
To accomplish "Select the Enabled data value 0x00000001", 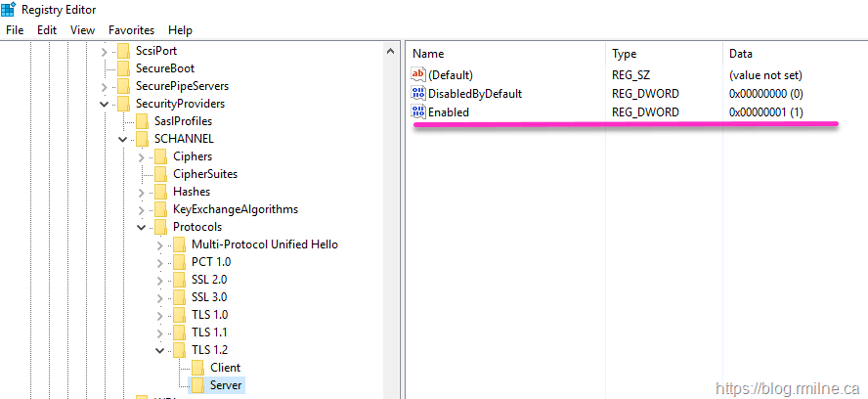I will 765,112.
